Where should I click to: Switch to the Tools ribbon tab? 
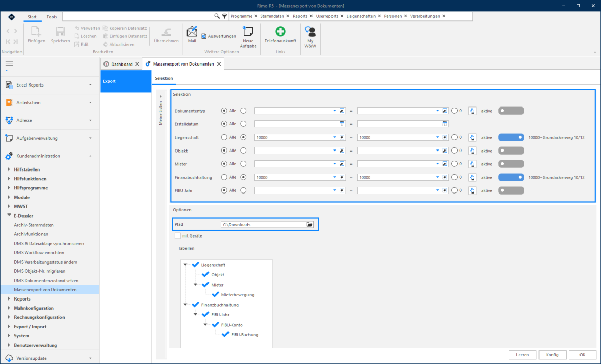point(52,17)
